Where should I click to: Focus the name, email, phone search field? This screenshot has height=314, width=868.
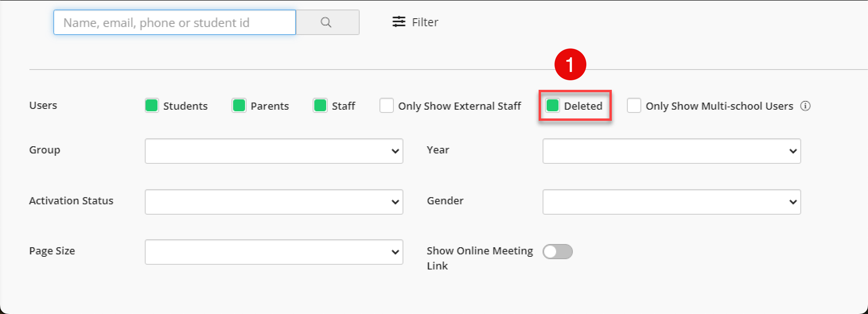[174, 23]
